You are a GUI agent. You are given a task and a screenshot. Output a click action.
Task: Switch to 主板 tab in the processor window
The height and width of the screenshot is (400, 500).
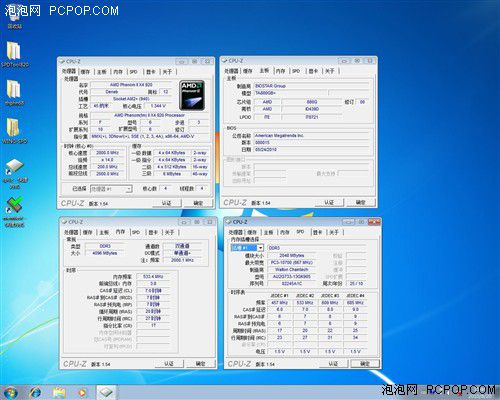pyautogui.click(x=102, y=72)
